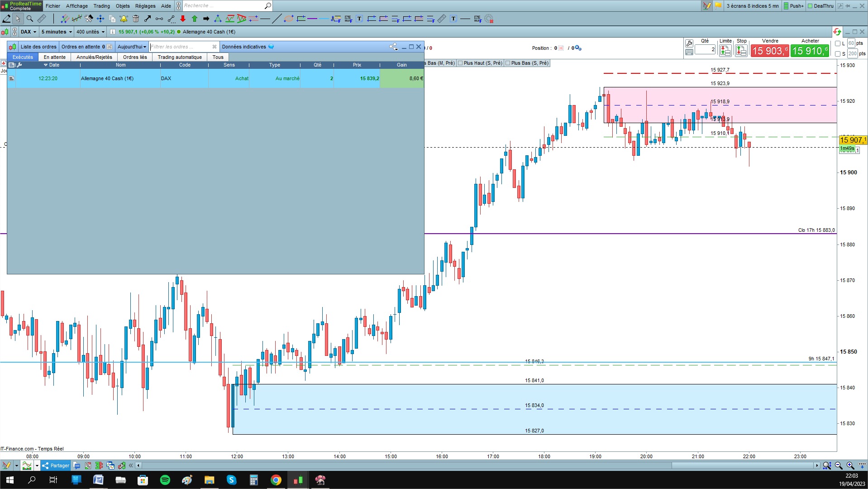Click the red Vendre 15 903 button
This screenshot has width=868, height=489.
[770, 51]
